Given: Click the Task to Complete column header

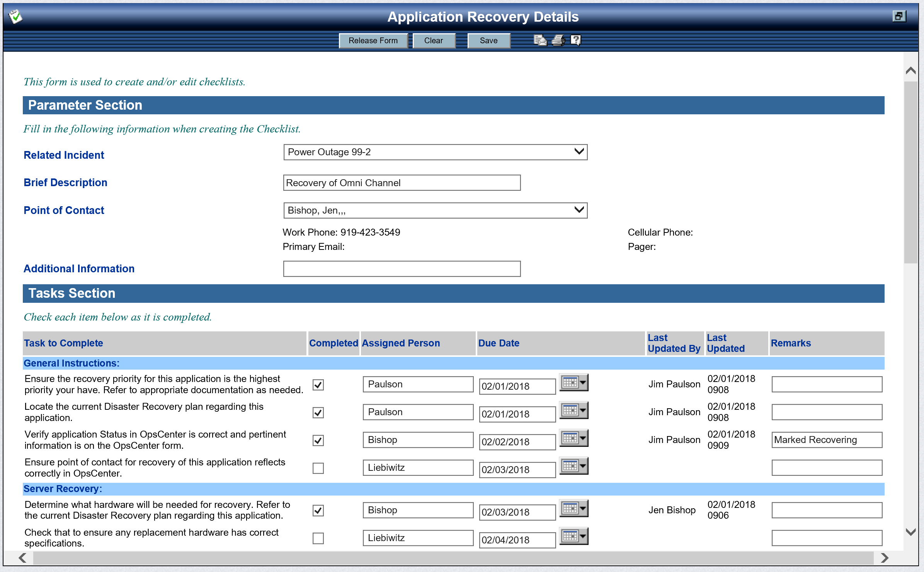Looking at the screenshot, I should (64, 343).
